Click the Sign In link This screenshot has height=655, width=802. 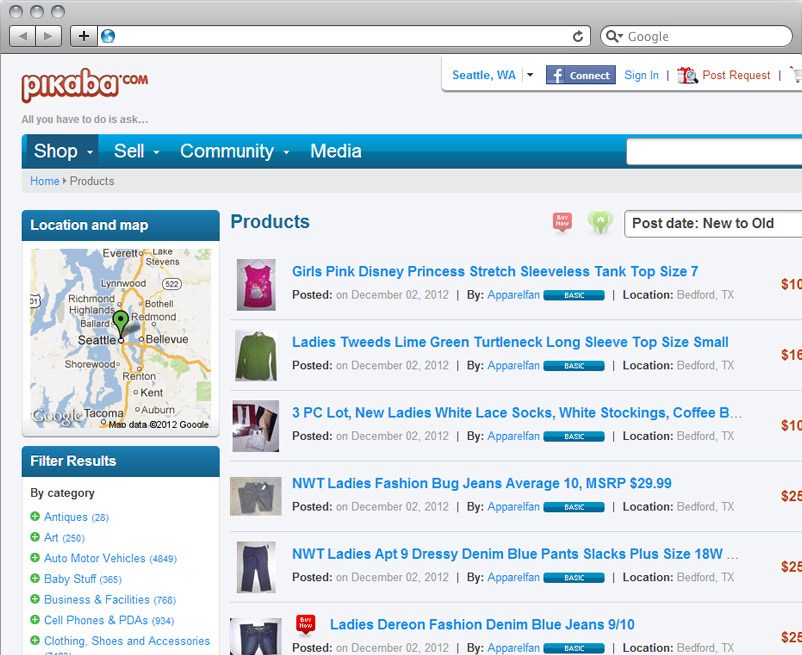click(x=641, y=75)
